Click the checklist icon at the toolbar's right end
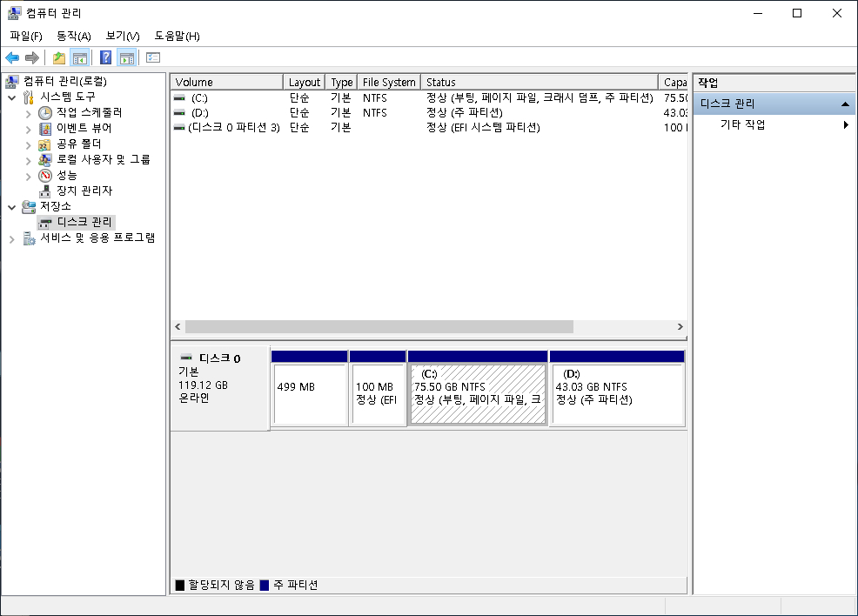The height and width of the screenshot is (616, 858). click(152, 57)
